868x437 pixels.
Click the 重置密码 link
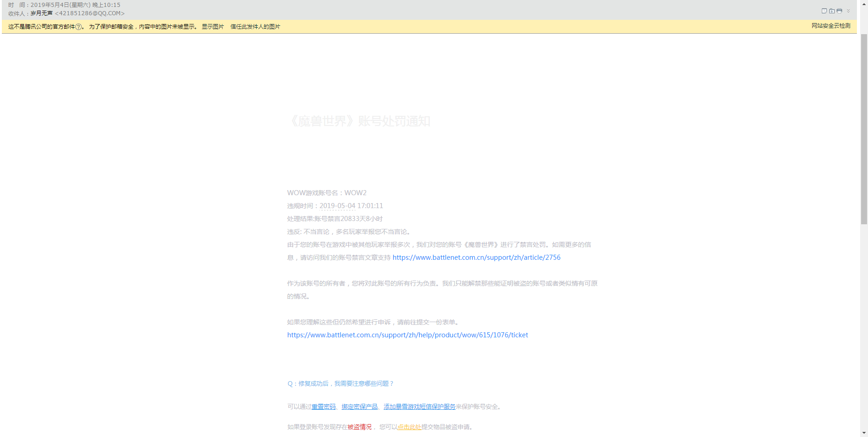pyautogui.click(x=324, y=407)
